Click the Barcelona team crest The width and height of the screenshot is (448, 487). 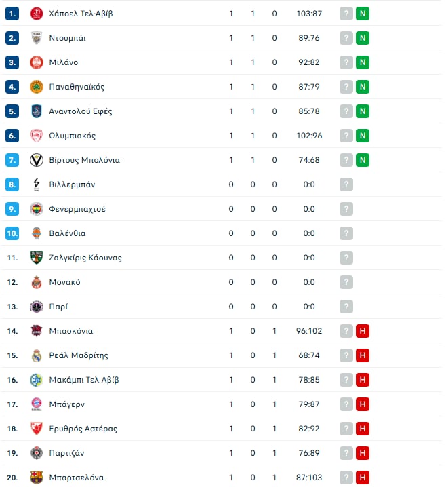pos(37,478)
